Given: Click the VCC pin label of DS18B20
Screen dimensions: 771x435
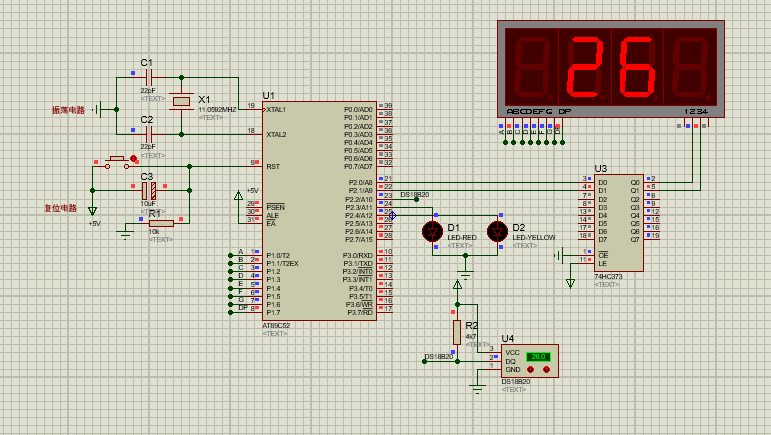Looking at the screenshot, I should (512, 352).
